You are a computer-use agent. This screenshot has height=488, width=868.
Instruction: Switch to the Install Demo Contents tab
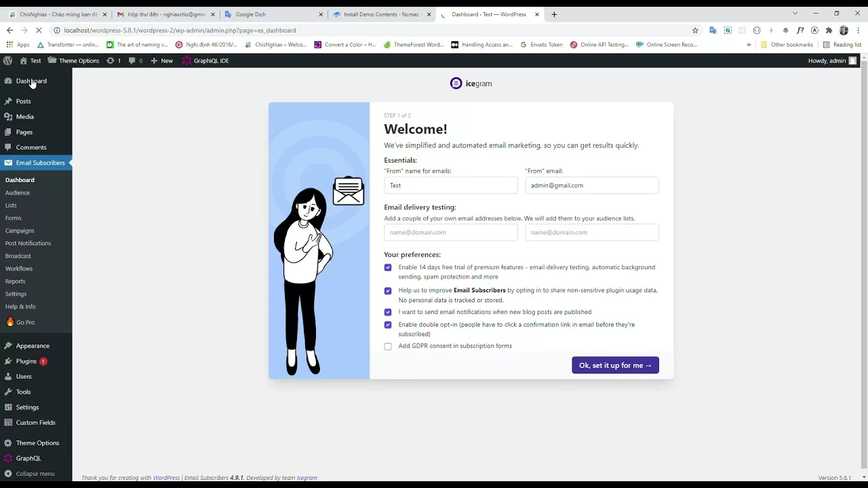382,14
